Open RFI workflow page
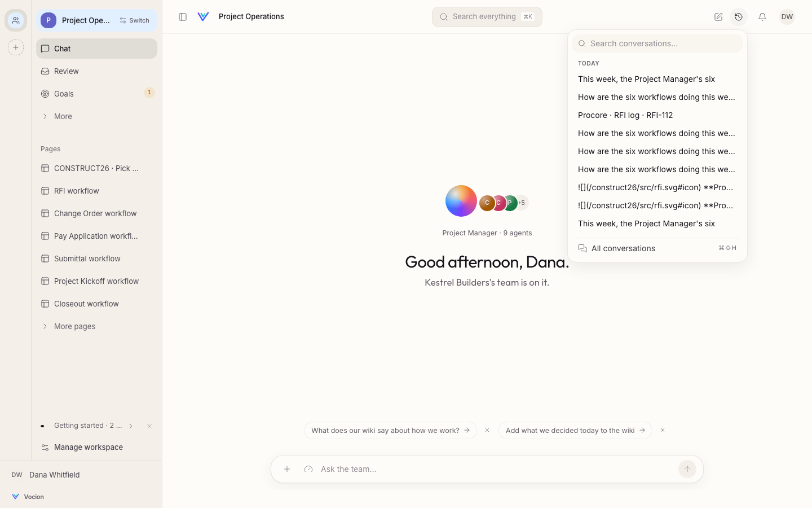812x508 pixels. [x=96, y=191]
